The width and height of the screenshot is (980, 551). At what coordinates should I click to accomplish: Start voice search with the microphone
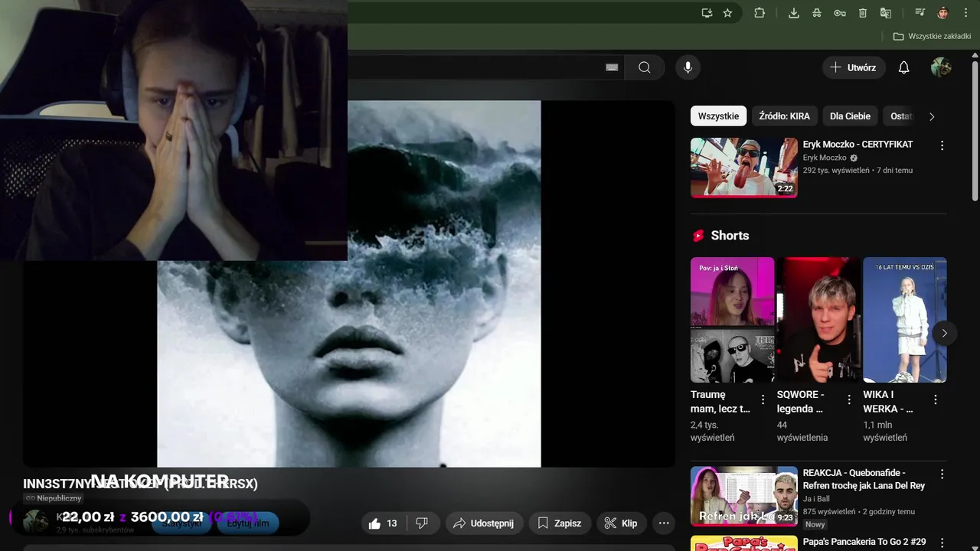click(x=688, y=67)
